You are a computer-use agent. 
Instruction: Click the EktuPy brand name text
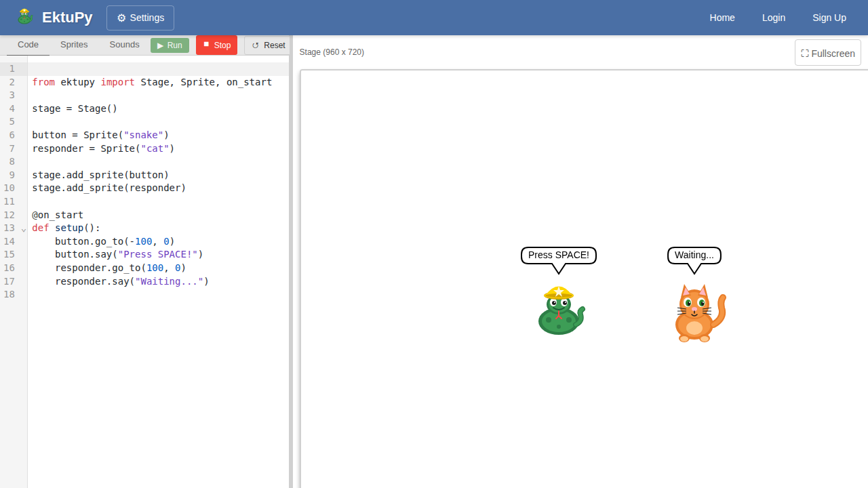67,18
